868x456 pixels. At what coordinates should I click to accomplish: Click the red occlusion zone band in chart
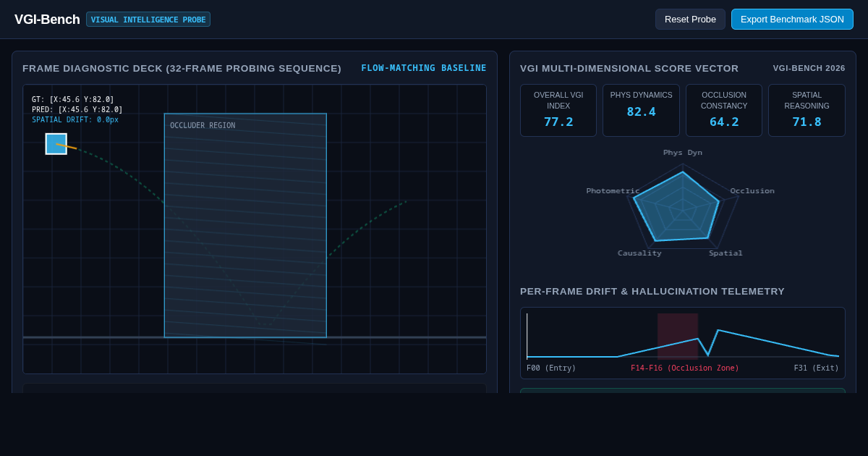tap(678, 336)
